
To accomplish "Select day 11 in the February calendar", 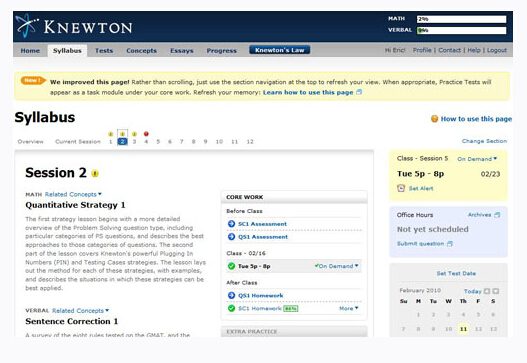I will 463,329.
